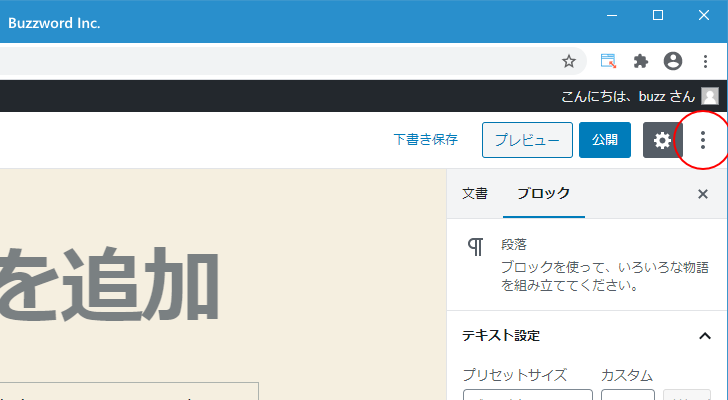The height and width of the screenshot is (400, 728).
Task: Bookmark this page with the star icon
Action: point(569,61)
